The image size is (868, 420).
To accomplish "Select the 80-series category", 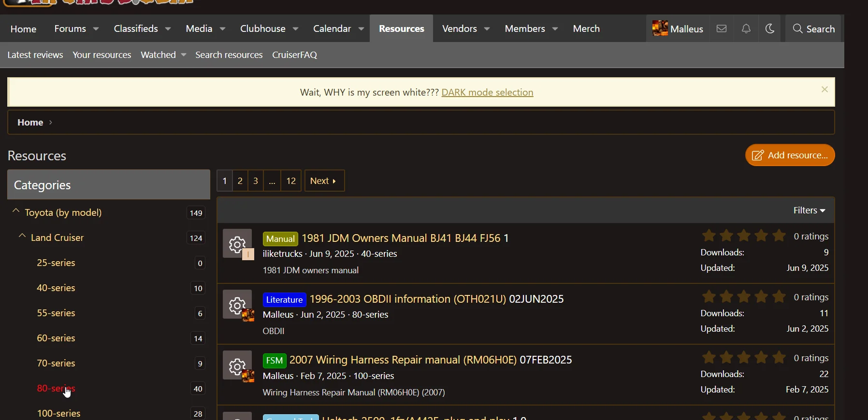I will click(x=56, y=389).
